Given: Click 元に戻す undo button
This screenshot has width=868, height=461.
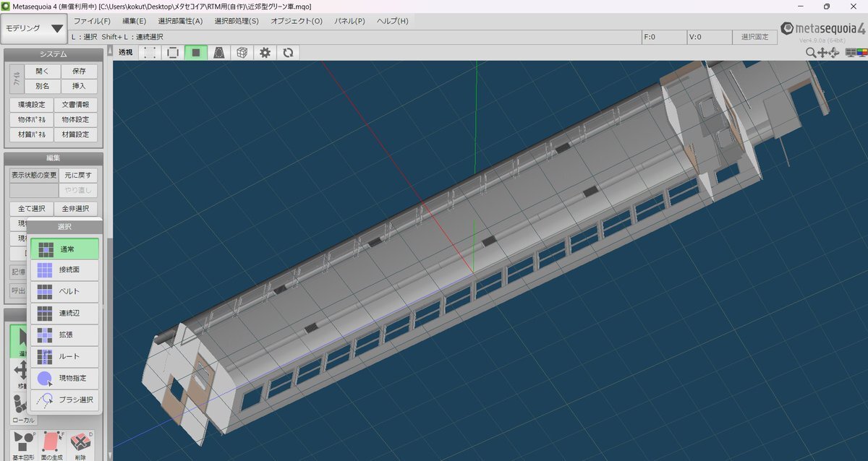Looking at the screenshot, I should point(78,175).
